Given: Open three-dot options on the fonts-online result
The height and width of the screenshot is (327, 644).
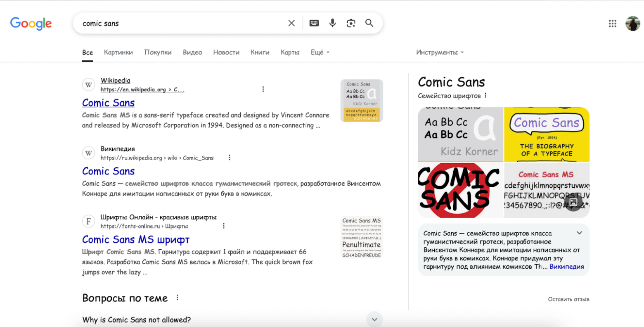Looking at the screenshot, I should coord(224,226).
